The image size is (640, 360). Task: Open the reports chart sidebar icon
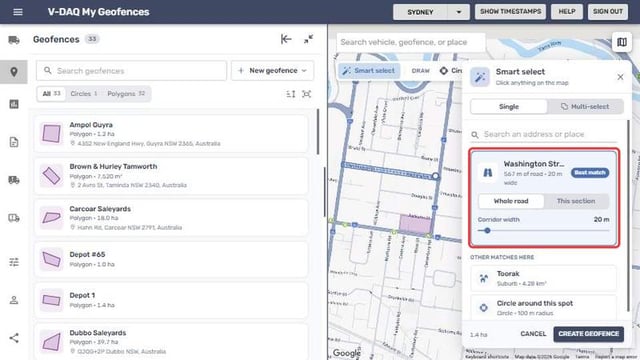(14, 104)
